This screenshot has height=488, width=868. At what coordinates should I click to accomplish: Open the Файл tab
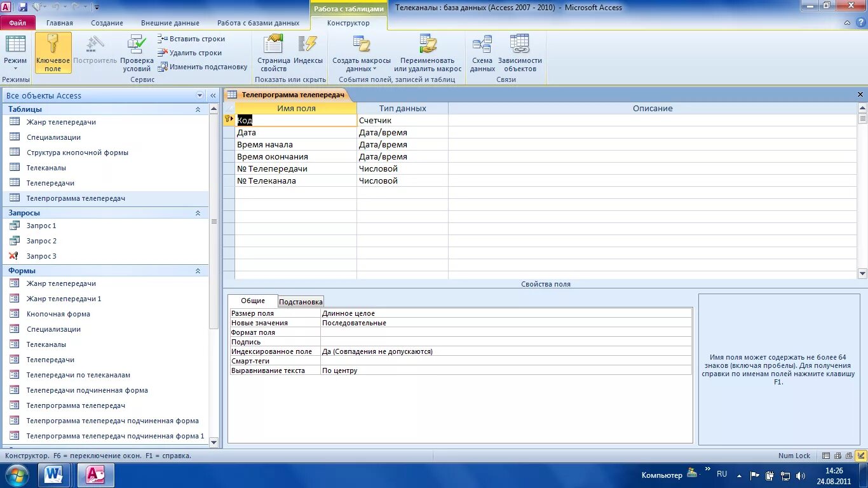(18, 23)
